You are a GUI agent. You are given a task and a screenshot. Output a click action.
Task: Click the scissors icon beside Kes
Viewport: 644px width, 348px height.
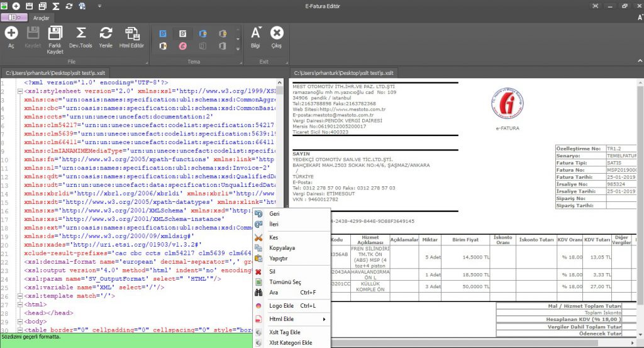pyautogui.click(x=258, y=237)
